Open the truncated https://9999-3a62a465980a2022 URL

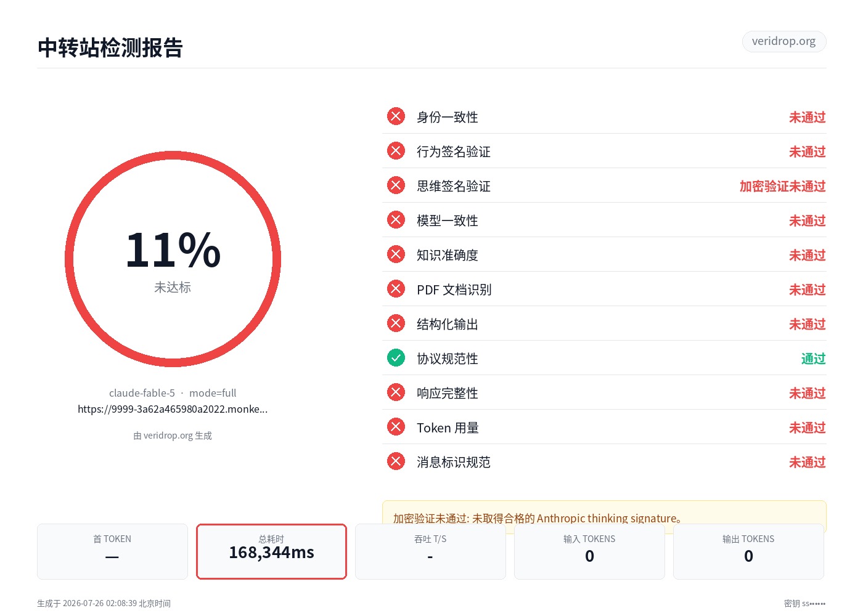coord(173,409)
